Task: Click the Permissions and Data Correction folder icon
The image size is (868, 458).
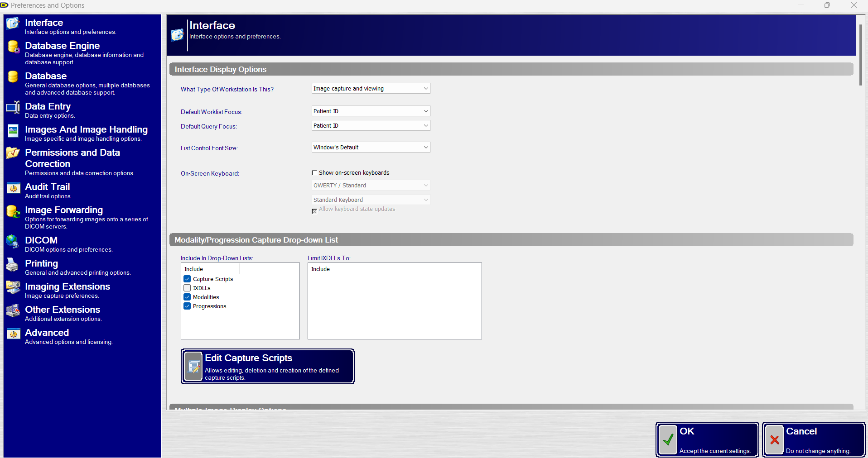Action: coord(13,153)
